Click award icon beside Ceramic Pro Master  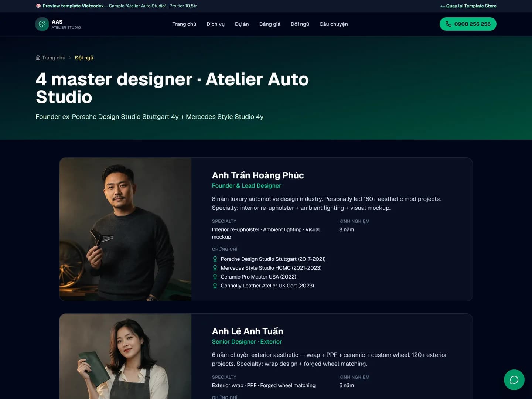pos(215,277)
